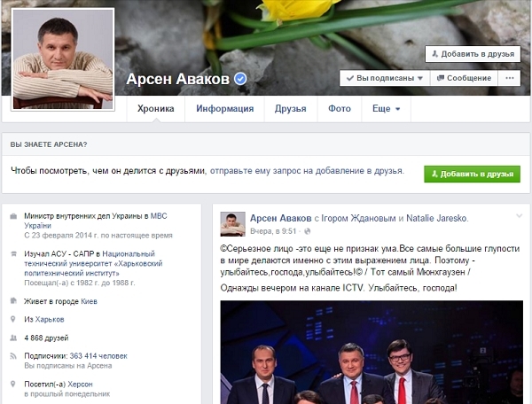Open the 363 414 человек followers link

[x=98, y=356]
